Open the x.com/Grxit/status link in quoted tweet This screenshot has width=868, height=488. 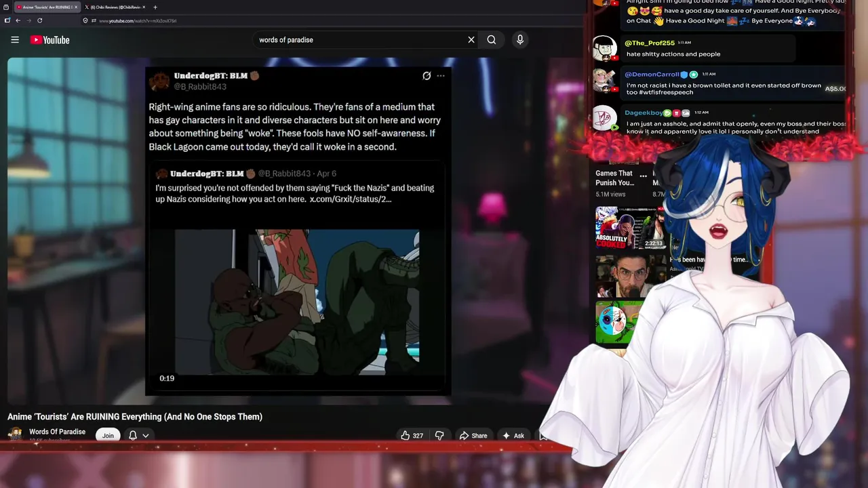351,199
